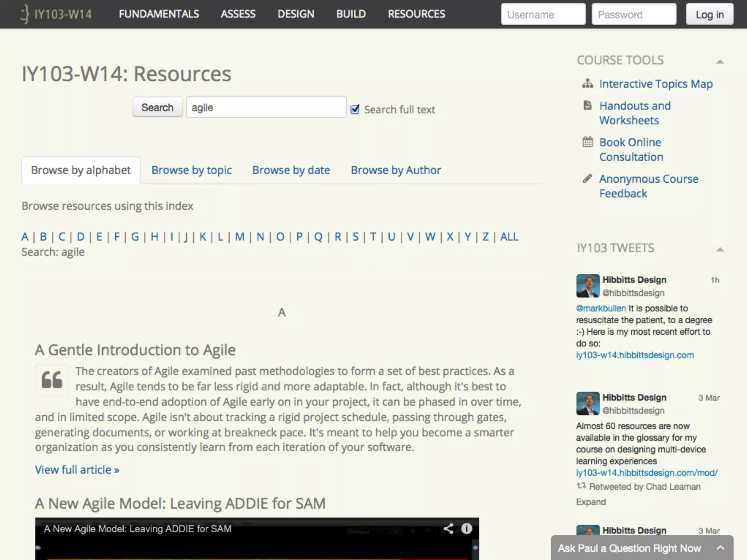The width and height of the screenshot is (747, 560).
Task: Click the site logo bracket icon
Action: point(24,14)
